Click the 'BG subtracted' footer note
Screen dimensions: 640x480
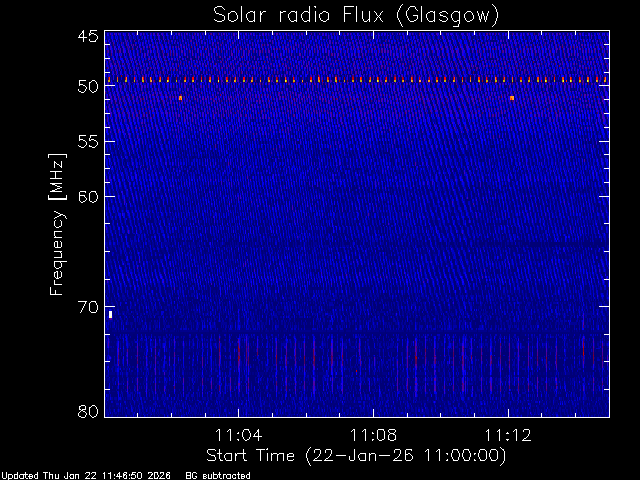218,476
